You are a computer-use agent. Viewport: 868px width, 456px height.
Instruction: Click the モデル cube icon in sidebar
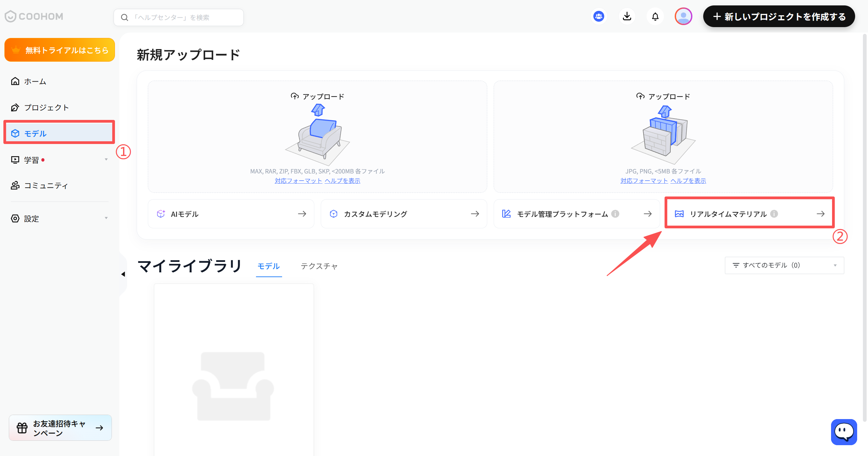(15, 133)
